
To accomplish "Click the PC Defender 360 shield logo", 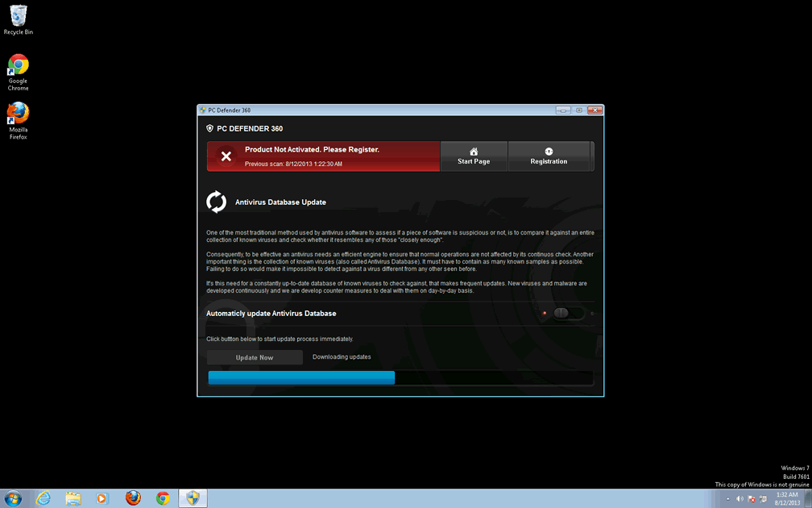I will tap(210, 128).
